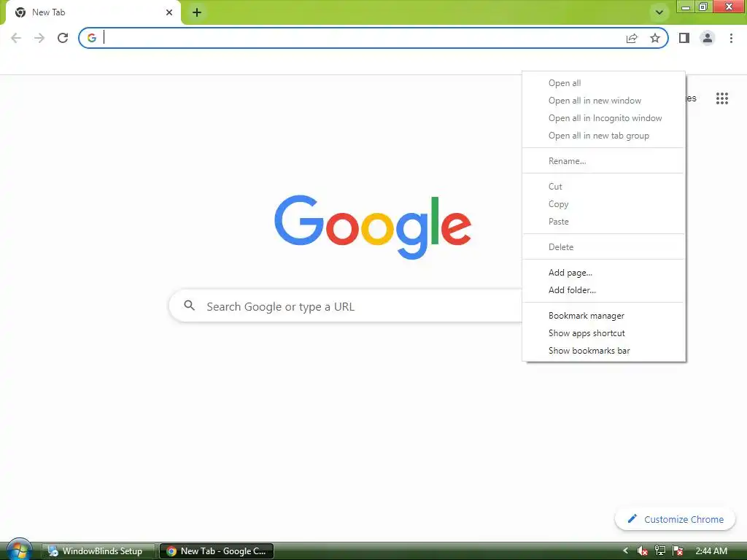This screenshot has width=747, height=560.
Task: Open the profile avatar menu
Action: (708, 38)
